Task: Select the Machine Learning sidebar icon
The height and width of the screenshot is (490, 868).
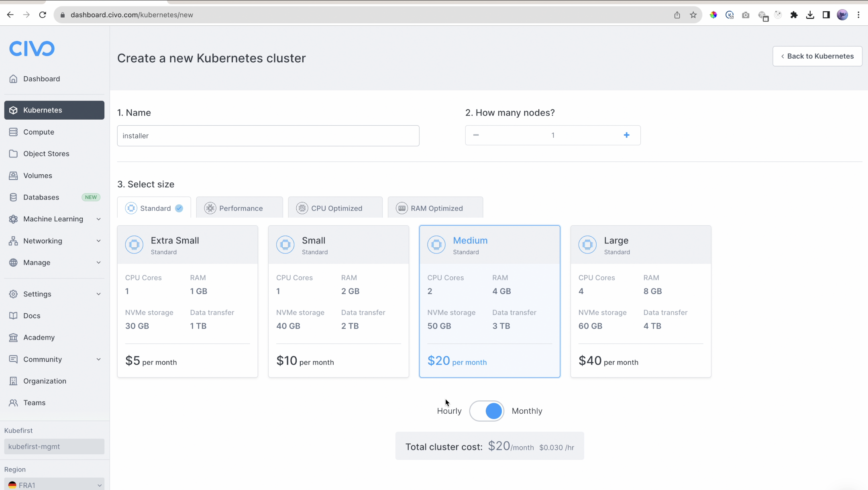Action: point(13,219)
